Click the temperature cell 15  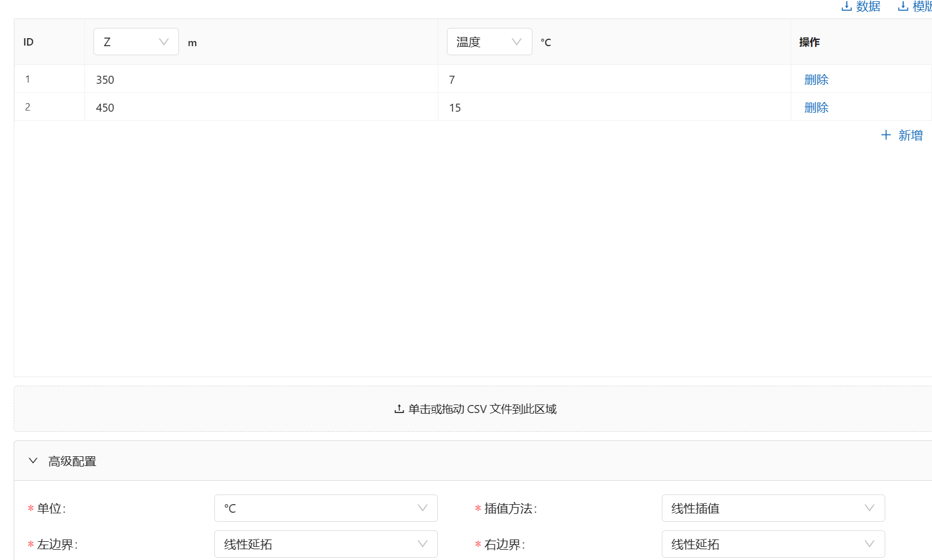614,107
